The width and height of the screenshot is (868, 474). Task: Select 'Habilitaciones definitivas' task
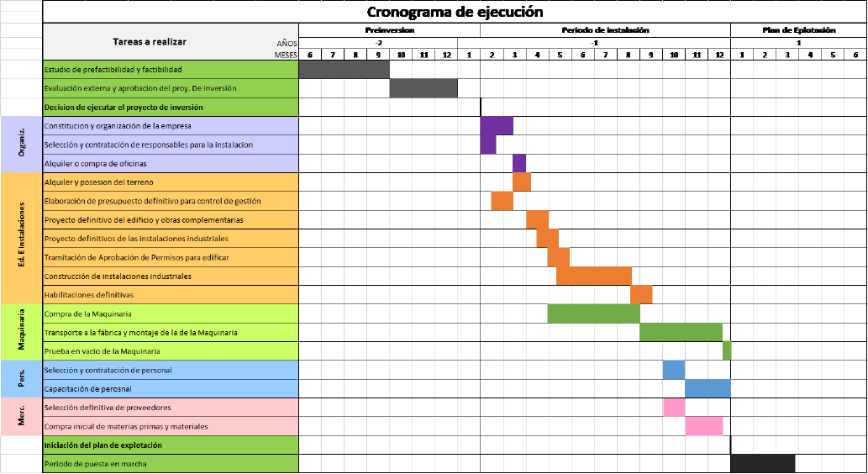(x=171, y=295)
